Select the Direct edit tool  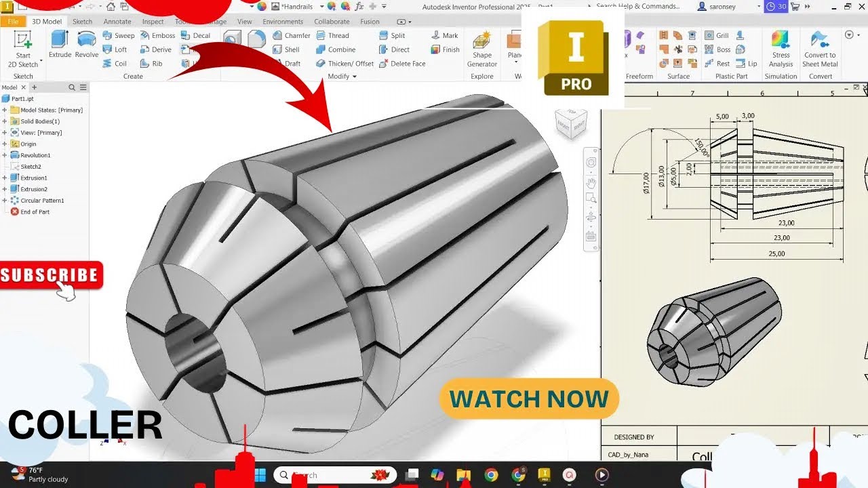[x=394, y=49]
